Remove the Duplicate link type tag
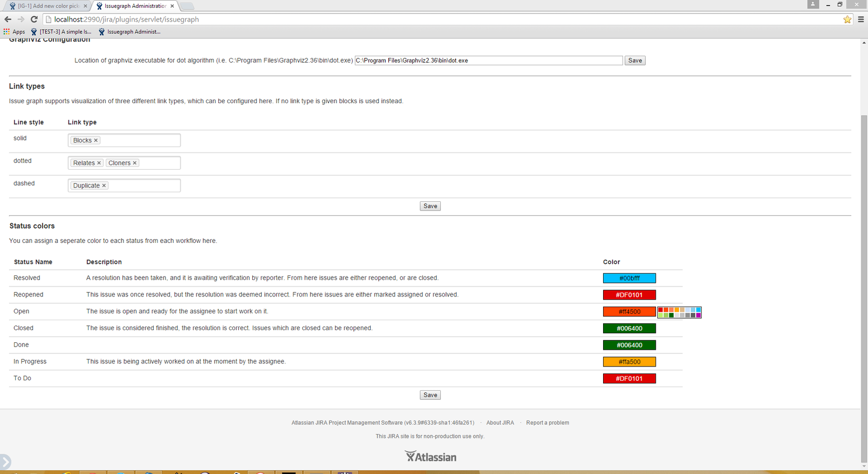868x474 pixels. click(x=104, y=186)
